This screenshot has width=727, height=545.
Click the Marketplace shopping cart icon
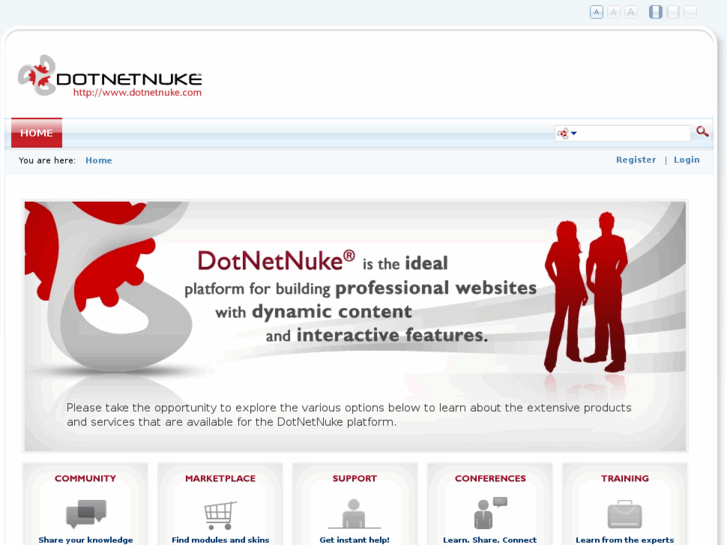click(x=220, y=515)
